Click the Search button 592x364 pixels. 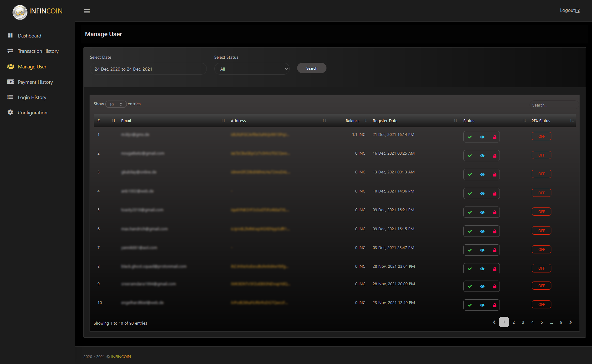click(x=311, y=68)
